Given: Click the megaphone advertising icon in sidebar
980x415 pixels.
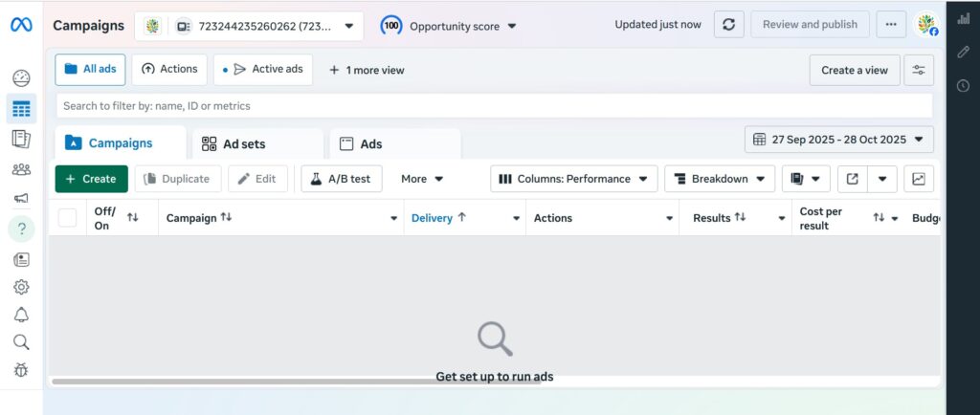Looking at the screenshot, I should click(x=21, y=199).
